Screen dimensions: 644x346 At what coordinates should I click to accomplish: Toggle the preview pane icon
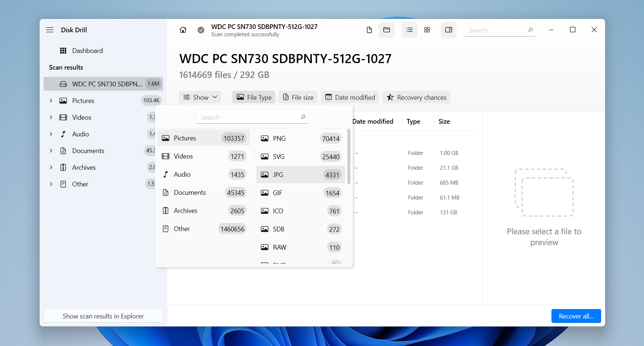(449, 30)
